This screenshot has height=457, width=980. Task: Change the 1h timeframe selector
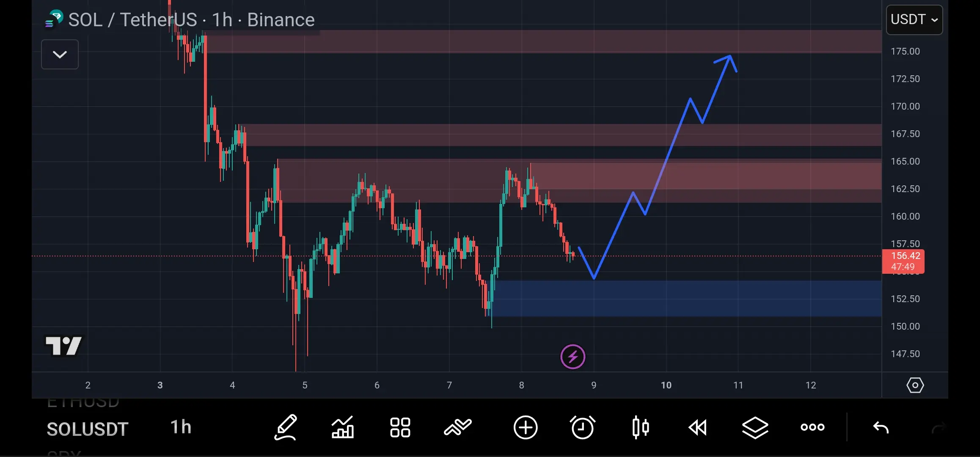[181, 427]
